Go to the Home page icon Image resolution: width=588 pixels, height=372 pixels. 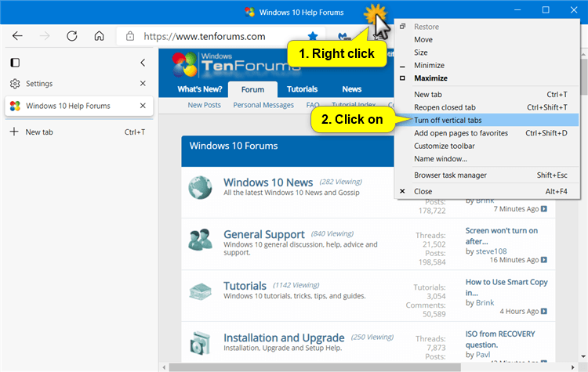pyautogui.click(x=99, y=36)
